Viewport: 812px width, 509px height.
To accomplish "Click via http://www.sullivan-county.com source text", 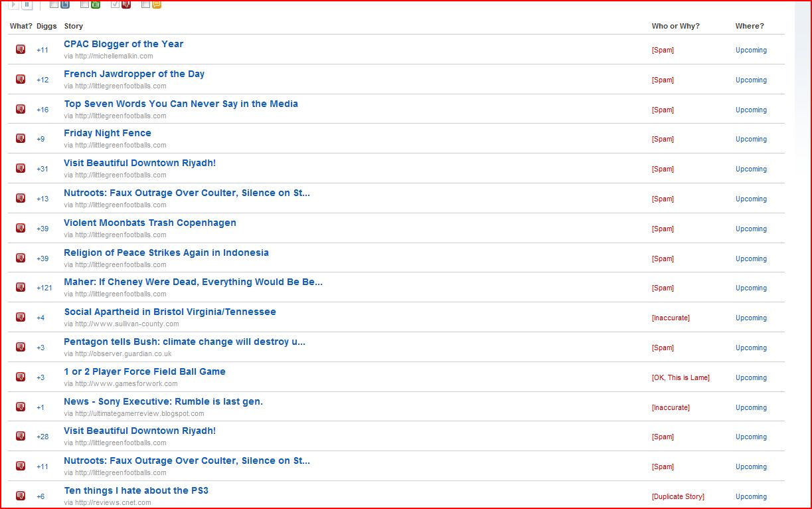I will pos(122,324).
